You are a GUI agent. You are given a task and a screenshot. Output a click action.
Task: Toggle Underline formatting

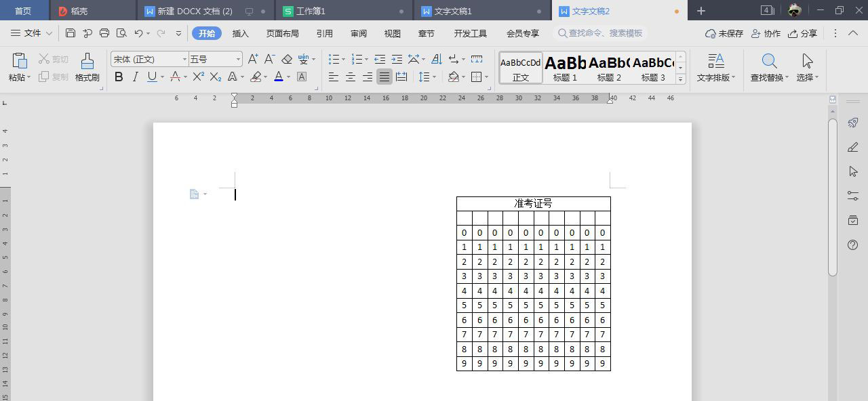coord(152,77)
